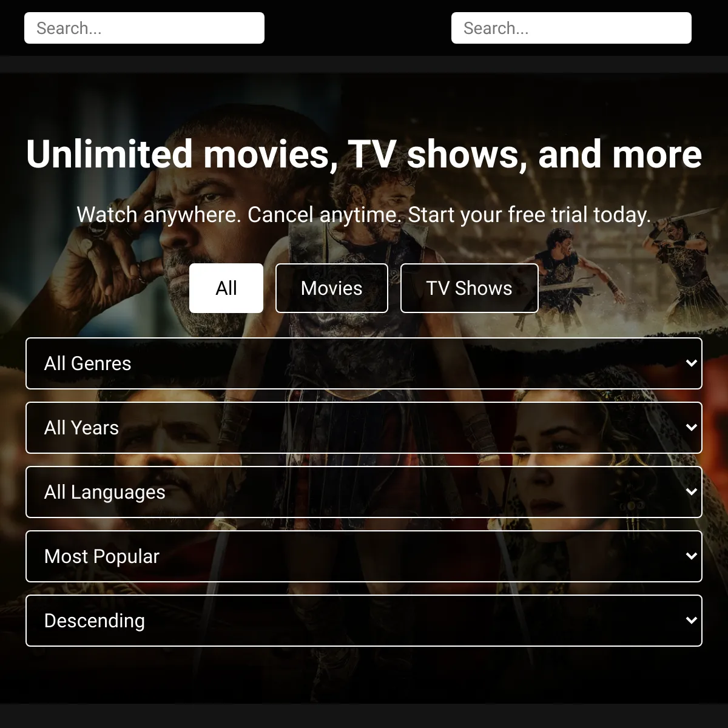The width and height of the screenshot is (728, 728).
Task: Change the Most Popular sort option
Action: point(364,556)
